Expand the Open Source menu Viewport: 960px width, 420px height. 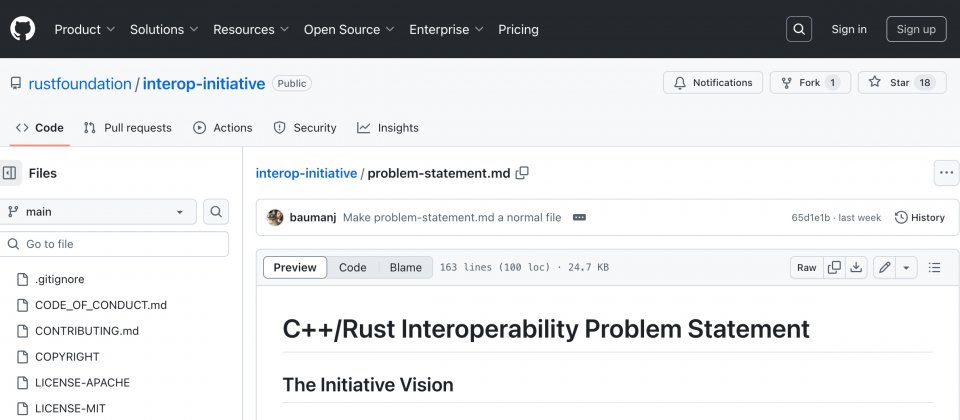tap(349, 29)
